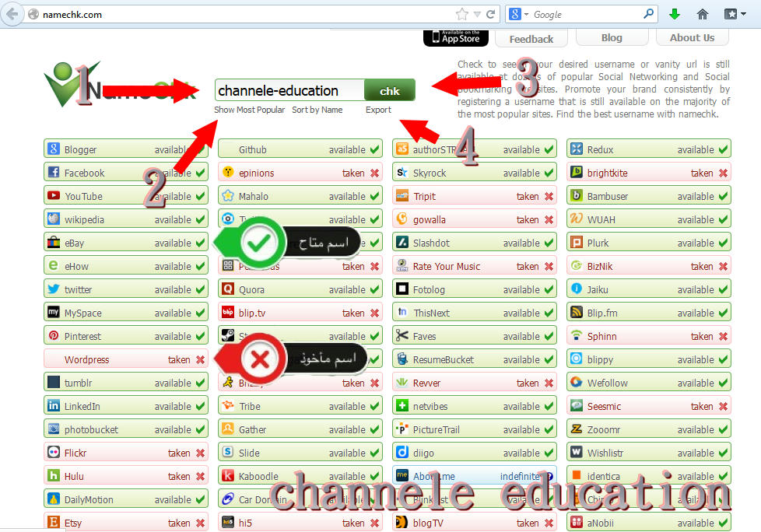The width and height of the screenshot is (761, 532).
Task: Click the Export link
Action: click(x=378, y=110)
